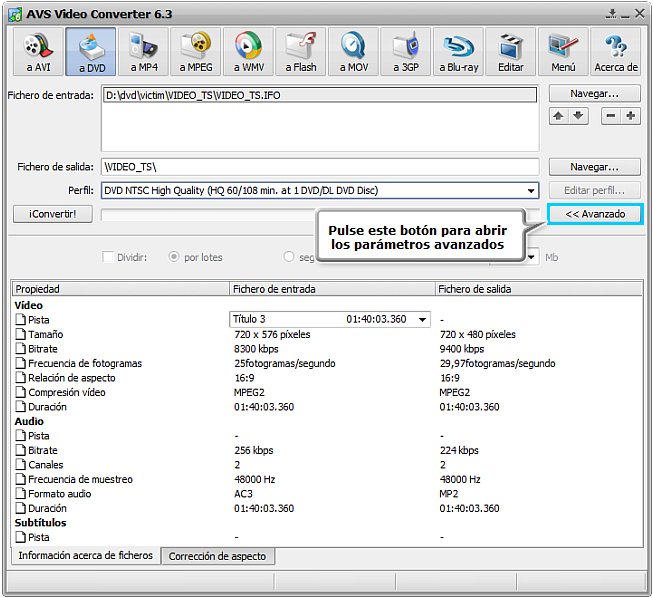
Task: Click the 'AC3' audio format value
Action: pyautogui.click(x=243, y=493)
